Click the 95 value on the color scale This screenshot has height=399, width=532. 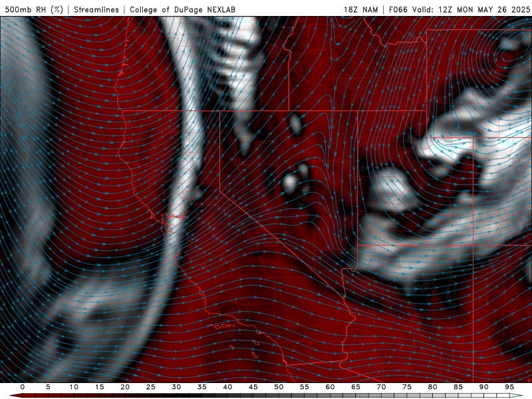coord(509,387)
